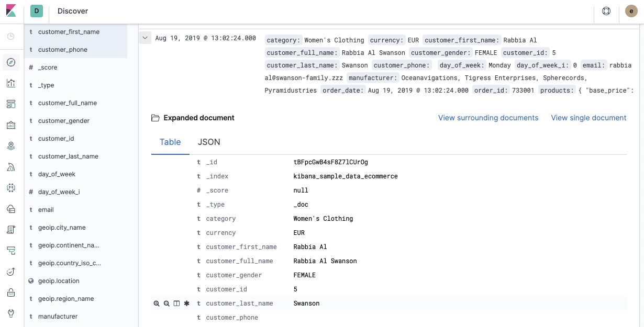Filter for customer_last_name field present asterisk

click(186, 303)
